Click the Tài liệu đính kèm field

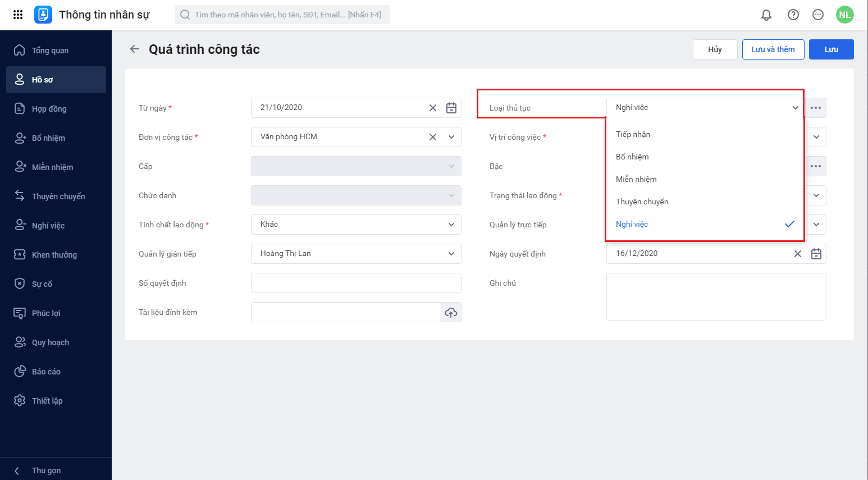[x=346, y=312]
